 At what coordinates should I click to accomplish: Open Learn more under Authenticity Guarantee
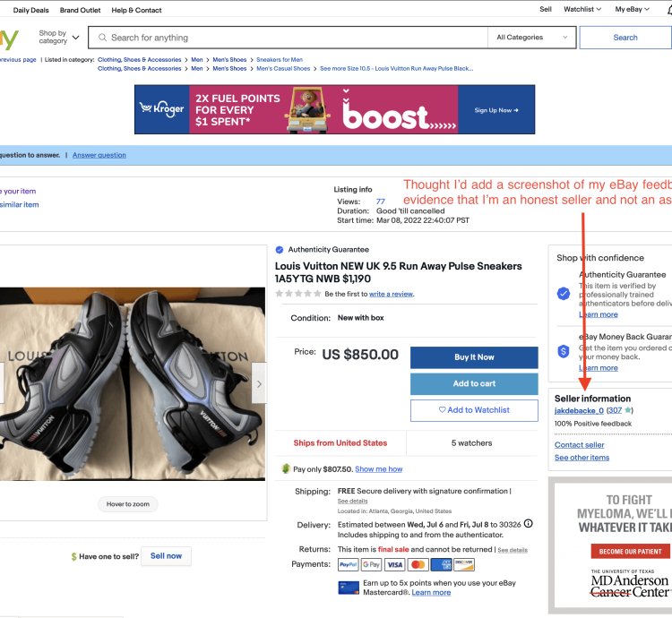pos(599,314)
